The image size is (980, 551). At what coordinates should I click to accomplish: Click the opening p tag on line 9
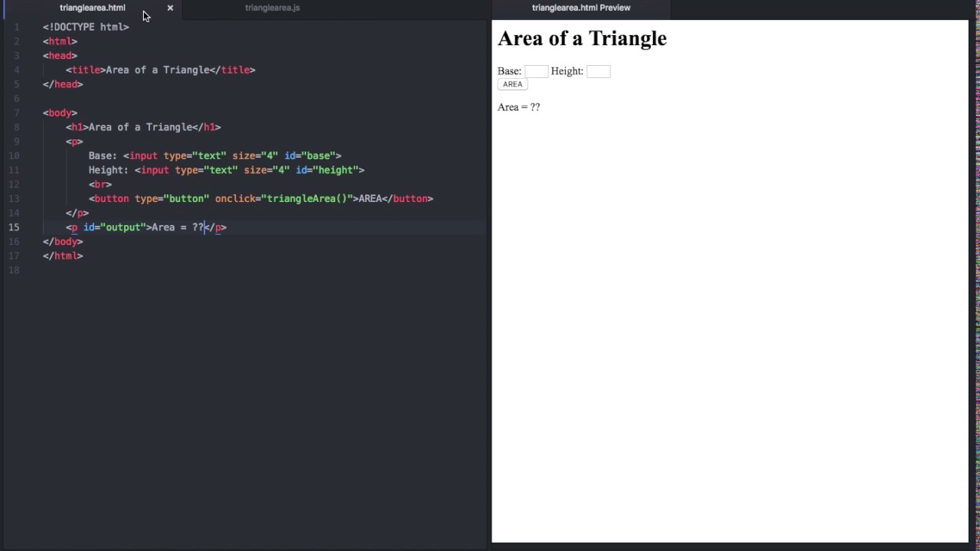click(x=74, y=142)
